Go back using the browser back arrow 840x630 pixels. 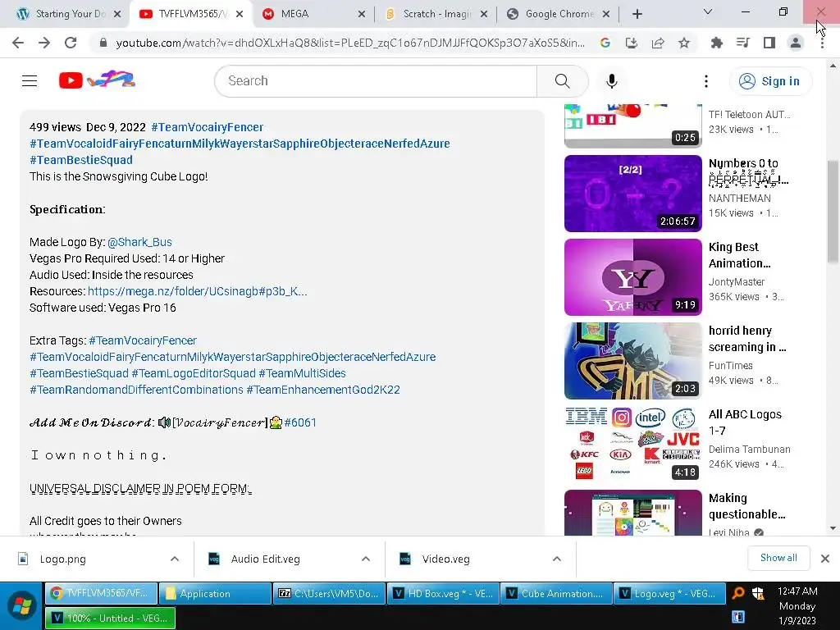tap(18, 43)
